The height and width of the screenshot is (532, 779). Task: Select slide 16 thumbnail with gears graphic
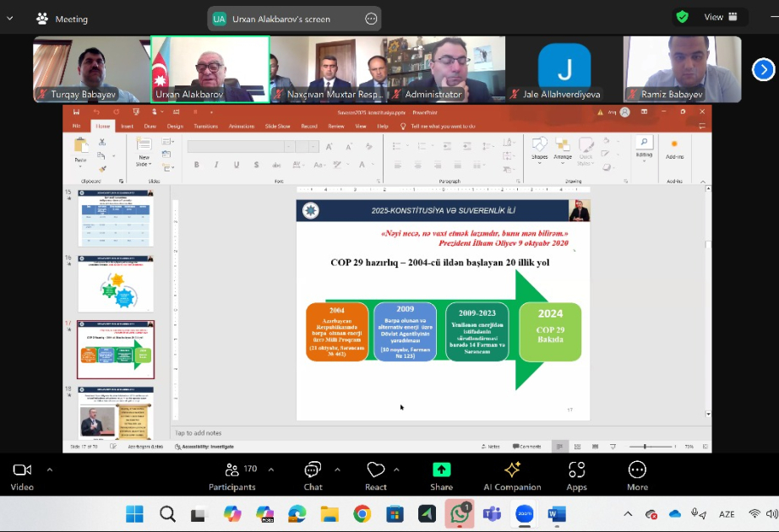click(x=115, y=284)
